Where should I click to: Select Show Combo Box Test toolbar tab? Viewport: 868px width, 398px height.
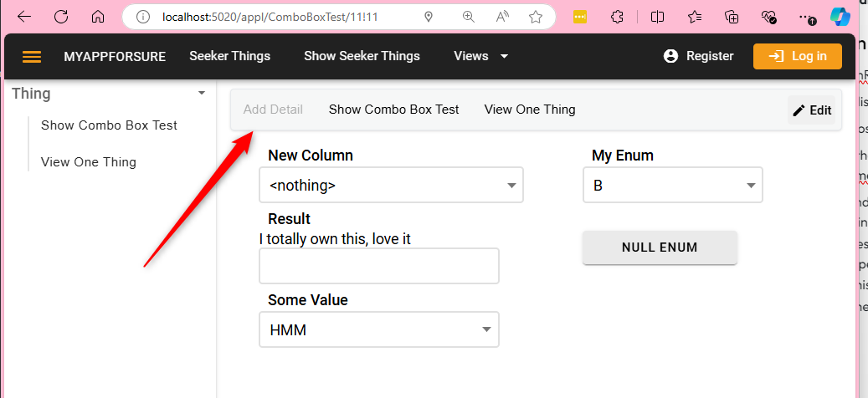coord(393,110)
